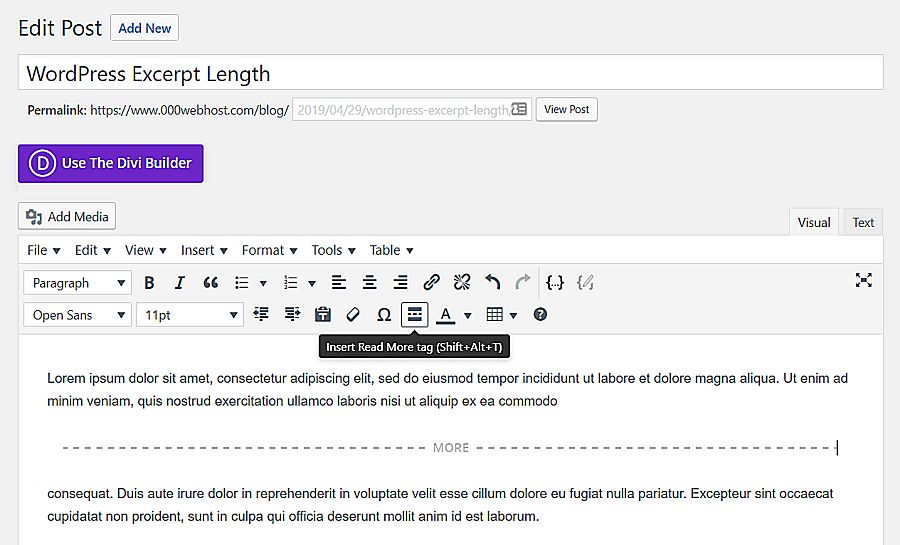This screenshot has height=545, width=900.
Task: Click the permalink edit icon
Action: pyautogui.click(x=519, y=109)
